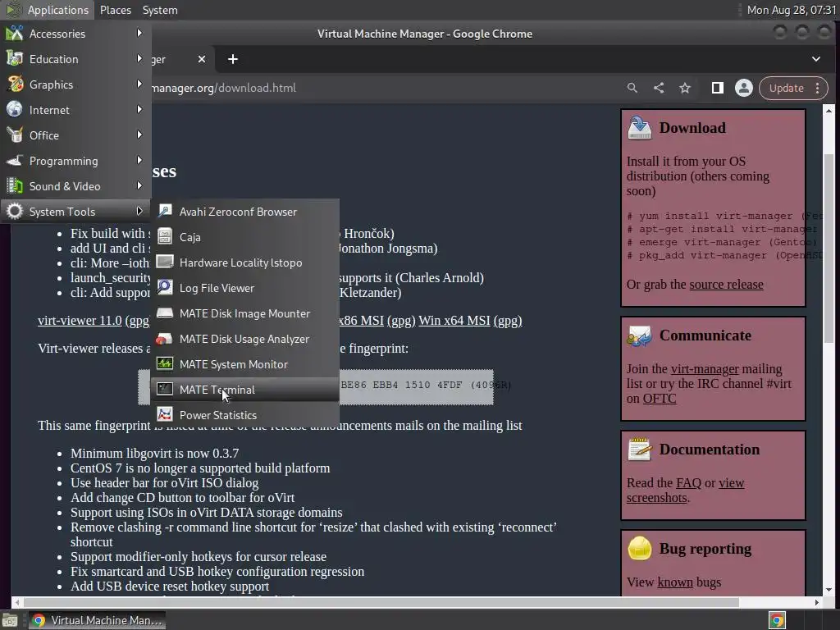840x630 pixels.
Task: Click the Bug reporting hard hat icon
Action: tap(640, 548)
